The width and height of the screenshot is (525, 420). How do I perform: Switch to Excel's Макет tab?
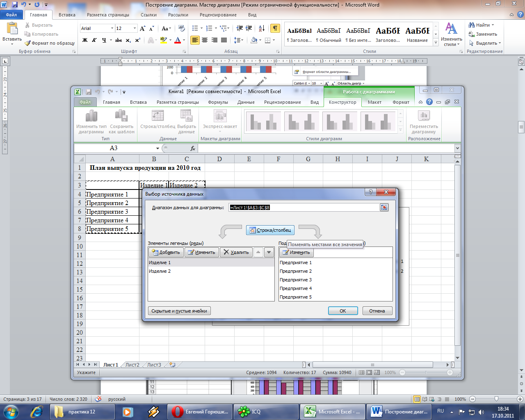pos(374,102)
